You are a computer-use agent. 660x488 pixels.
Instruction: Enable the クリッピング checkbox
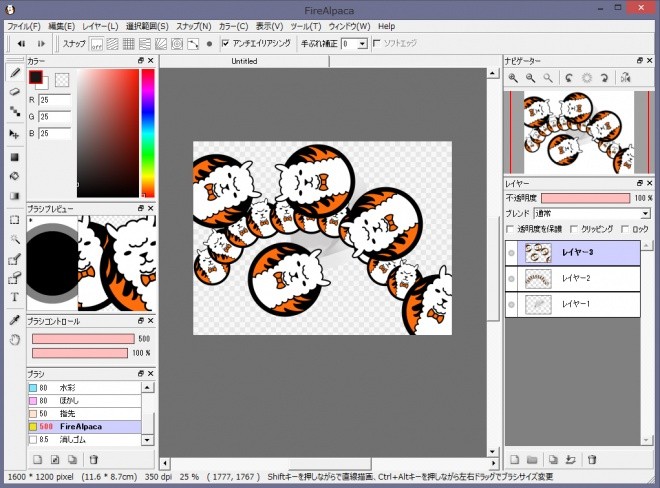pos(574,229)
